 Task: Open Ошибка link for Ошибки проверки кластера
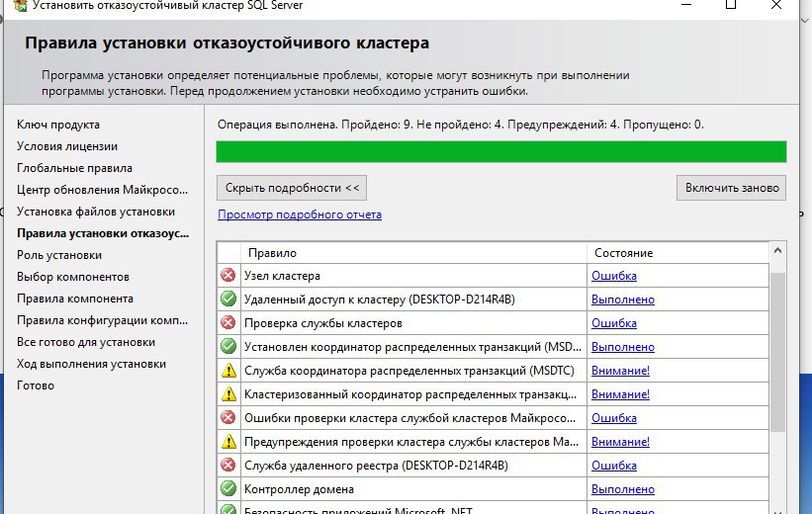tap(613, 418)
